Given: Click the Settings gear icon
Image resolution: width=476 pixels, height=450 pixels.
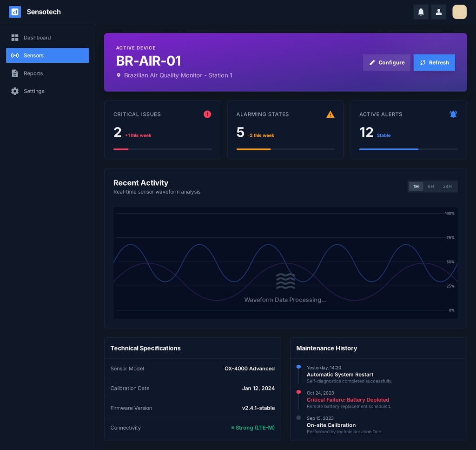Looking at the screenshot, I should (x=15, y=91).
